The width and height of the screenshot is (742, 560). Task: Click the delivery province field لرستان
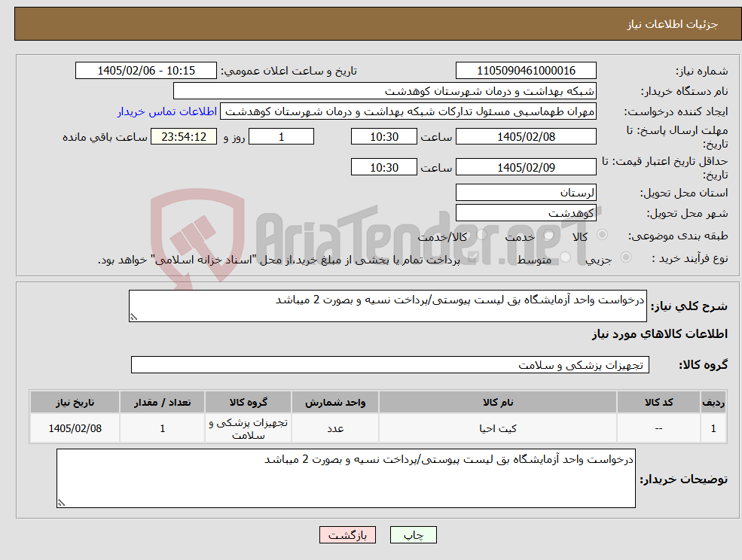pos(526,193)
